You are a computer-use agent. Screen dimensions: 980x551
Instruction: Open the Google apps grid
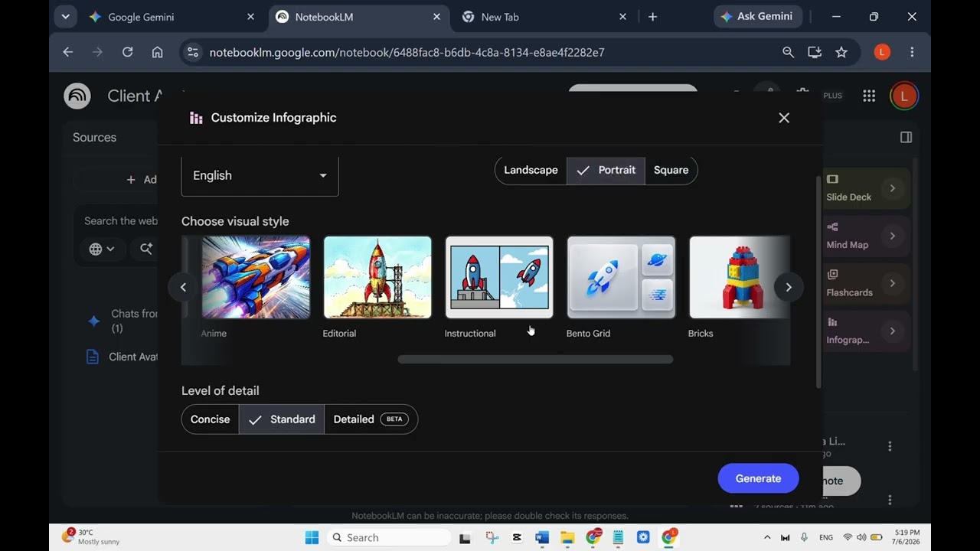pyautogui.click(x=869, y=96)
